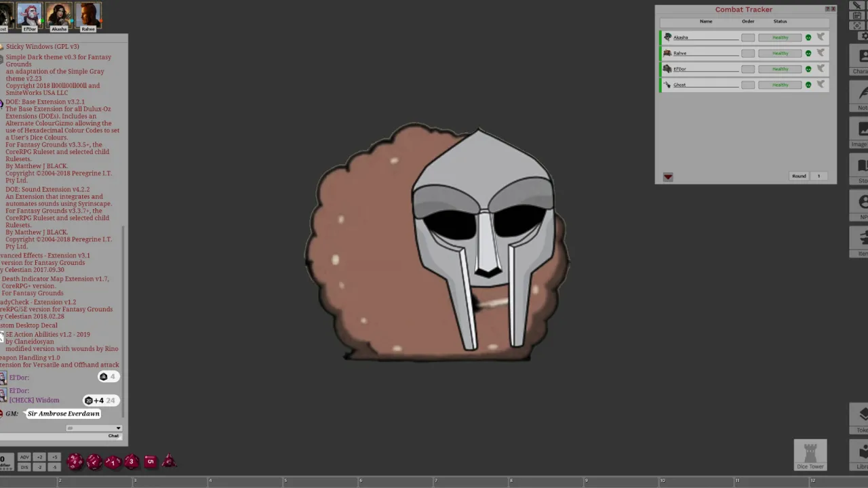868x488 pixels.
Task: Open the Library sidebar button
Action: pyautogui.click(x=860, y=455)
